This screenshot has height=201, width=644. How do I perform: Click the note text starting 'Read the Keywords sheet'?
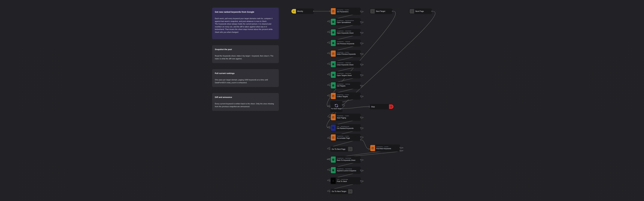[x=244, y=57]
